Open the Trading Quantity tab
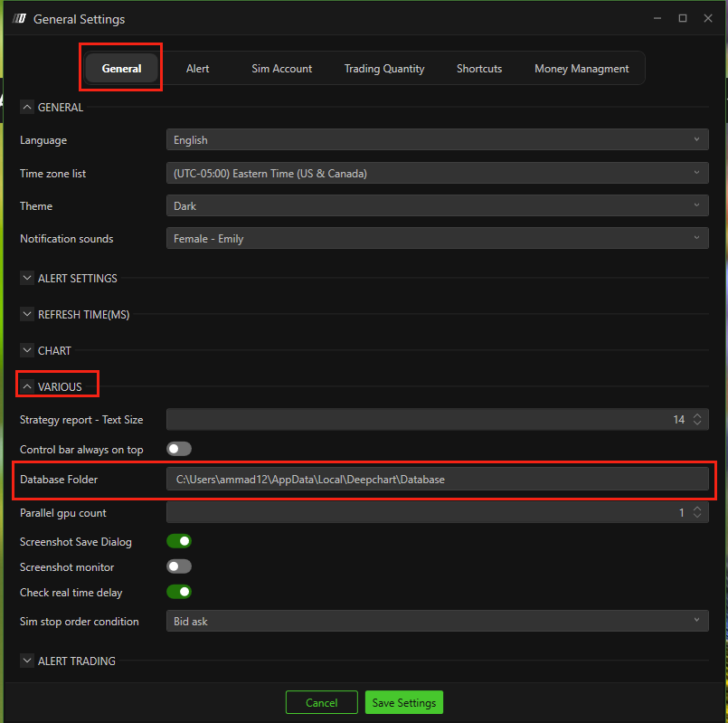 [384, 69]
